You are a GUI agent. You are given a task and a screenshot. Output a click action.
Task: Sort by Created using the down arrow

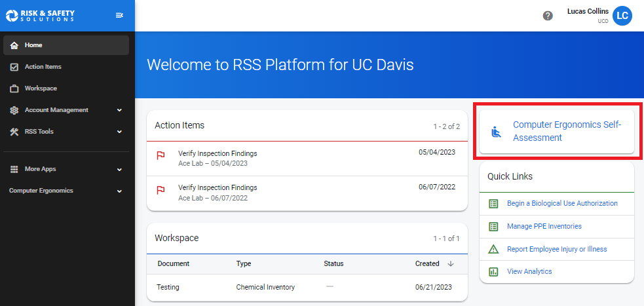(x=451, y=263)
